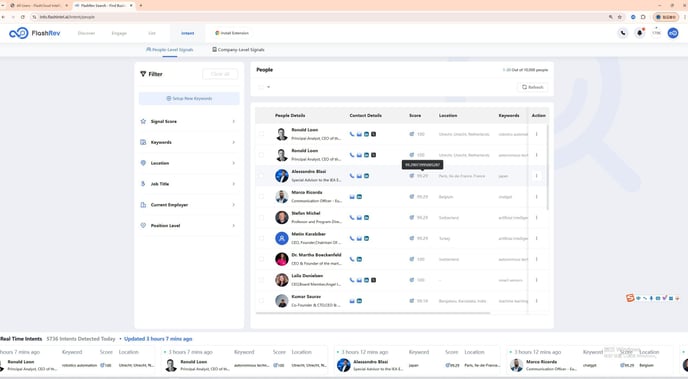The height and width of the screenshot is (379, 688).
Task: Go back with the browser back arrow
Action: point(4,17)
